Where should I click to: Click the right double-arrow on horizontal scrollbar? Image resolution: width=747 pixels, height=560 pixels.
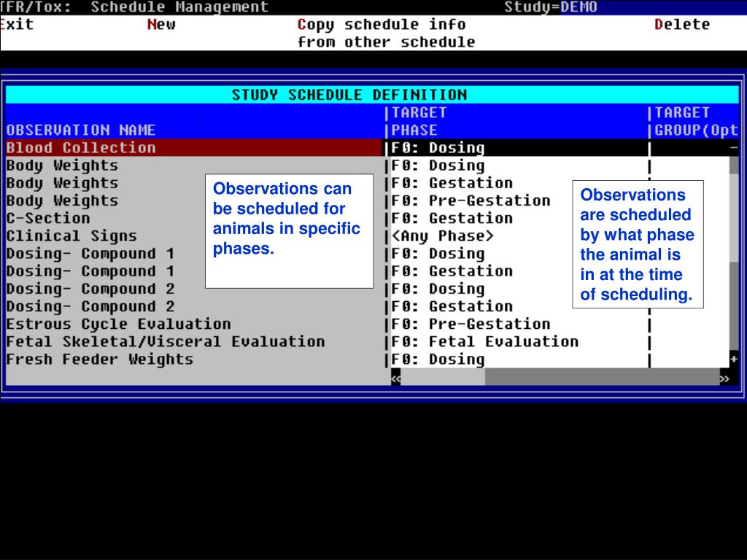[724, 378]
